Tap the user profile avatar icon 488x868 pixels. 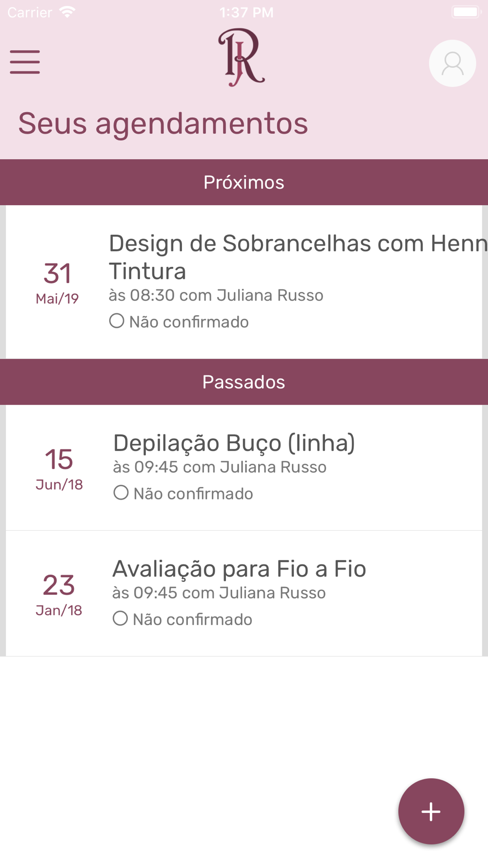point(452,63)
